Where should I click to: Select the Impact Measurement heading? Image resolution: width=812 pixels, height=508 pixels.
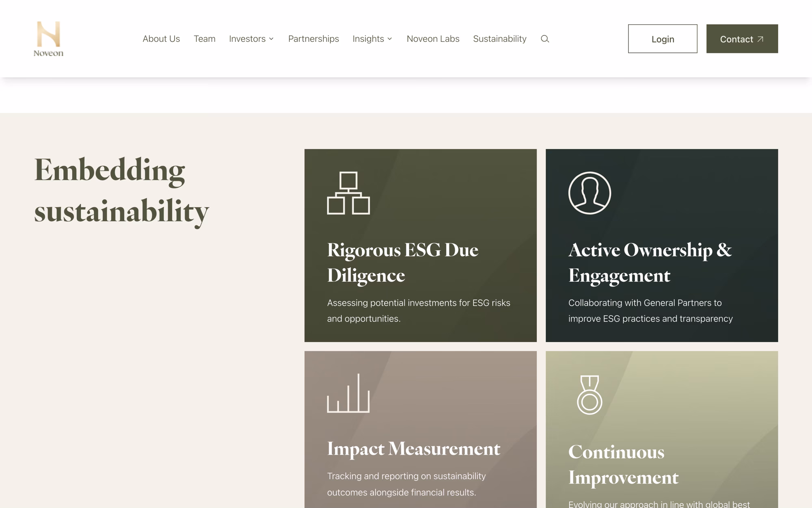point(414,449)
